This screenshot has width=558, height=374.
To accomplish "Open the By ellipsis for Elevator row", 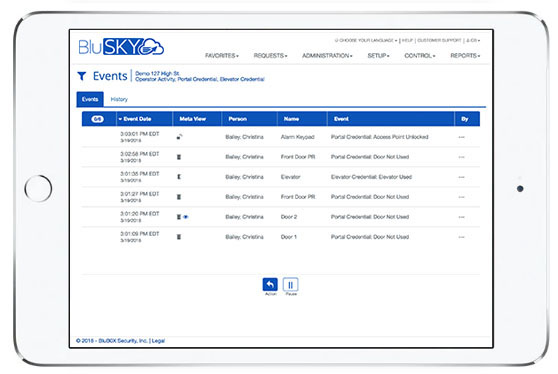I will pos(462,177).
